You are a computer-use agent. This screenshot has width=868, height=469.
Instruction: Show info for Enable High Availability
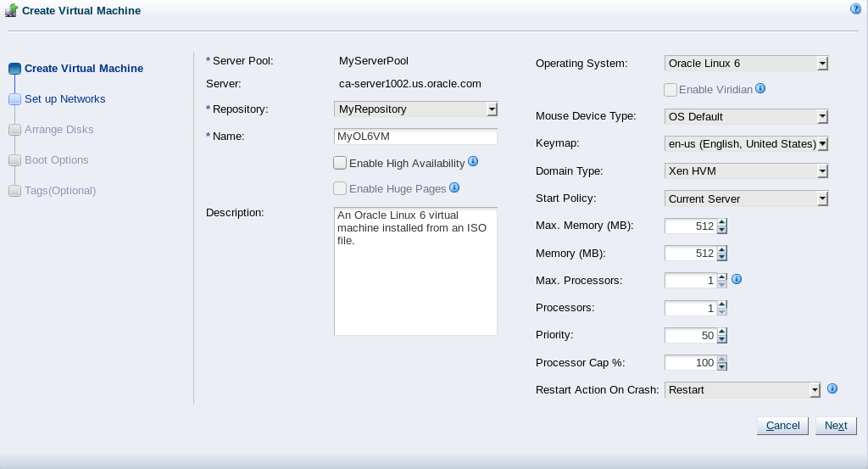click(473, 161)
